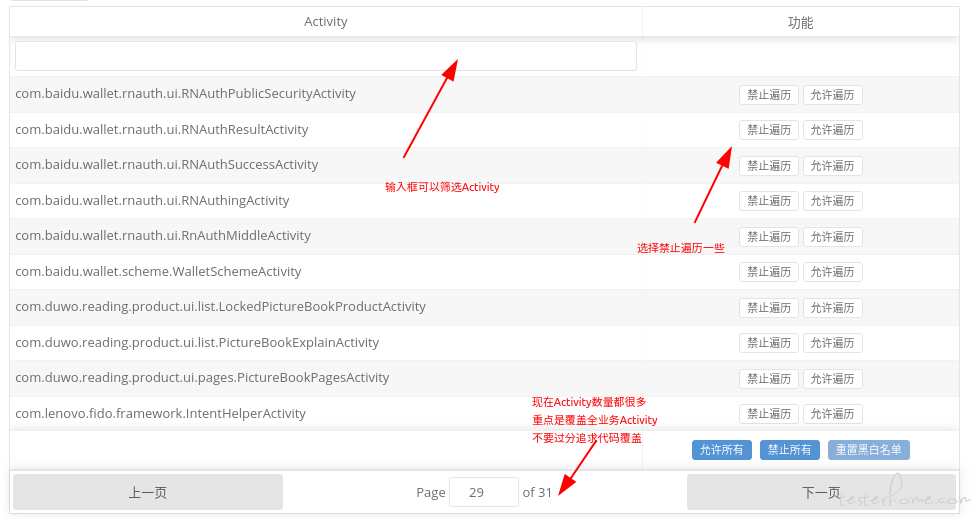Click the blue 允许所有 button
Screen dimensions: 973x519
point(721,450)
